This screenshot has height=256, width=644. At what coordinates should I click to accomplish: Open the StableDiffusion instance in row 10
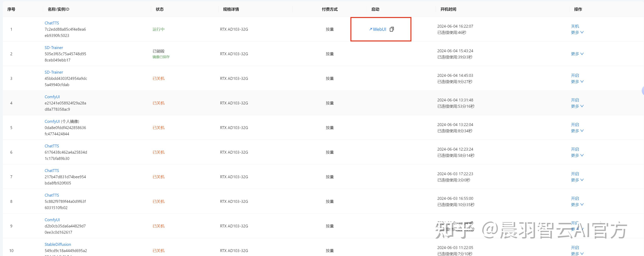point(58,244)
